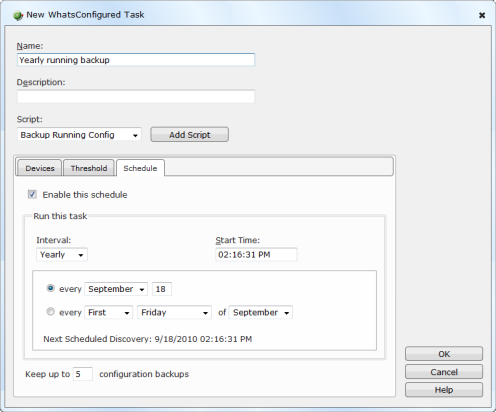This screenshot has width=496, height=412.
Task: Click the OK button
Action: [444, 354]
